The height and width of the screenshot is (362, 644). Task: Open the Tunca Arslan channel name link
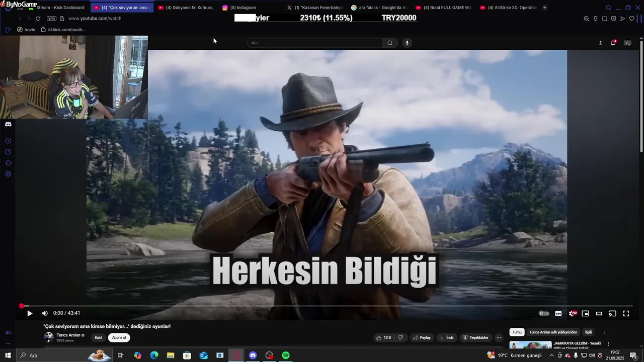tap(68, 335)
